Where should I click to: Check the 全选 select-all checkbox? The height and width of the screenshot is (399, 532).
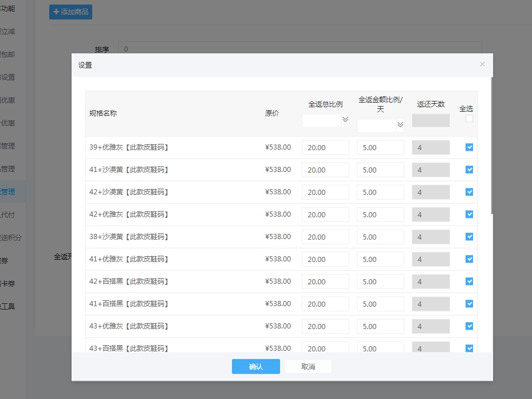coord(469,119)
